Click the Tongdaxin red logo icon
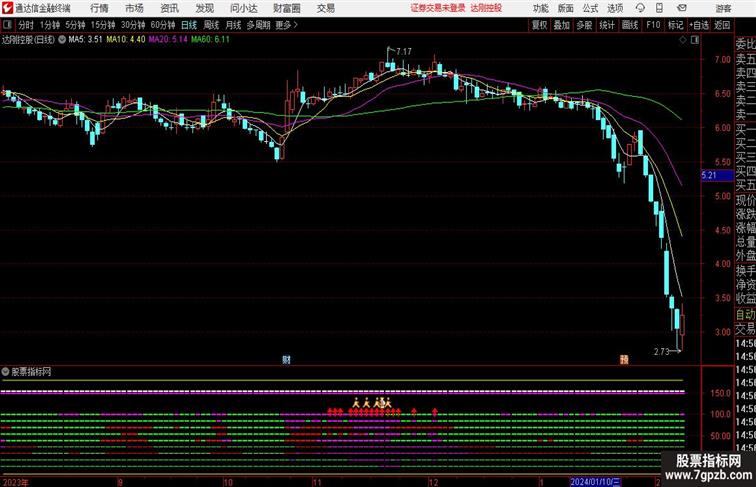756x487 pixels. tap(7, 8)
